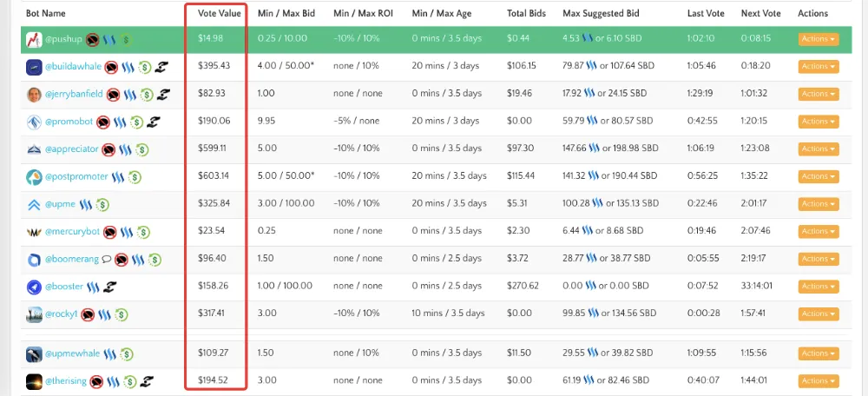This screenshot has height=396, width=868.
Task: Click the hand donation icon beside @buildawhale
Action: coord(161,67)
